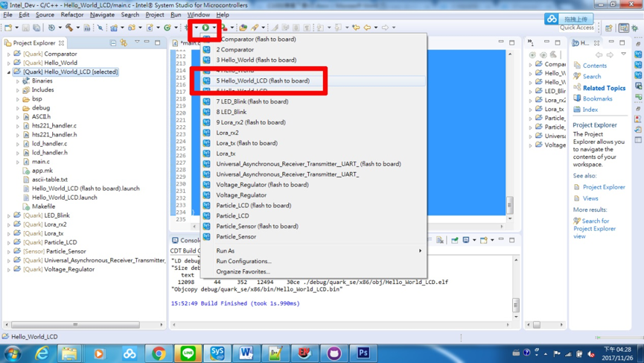The image size is (644, 363).
Task: Click Collapse All in Project Explorer
Action: [113, 42]
